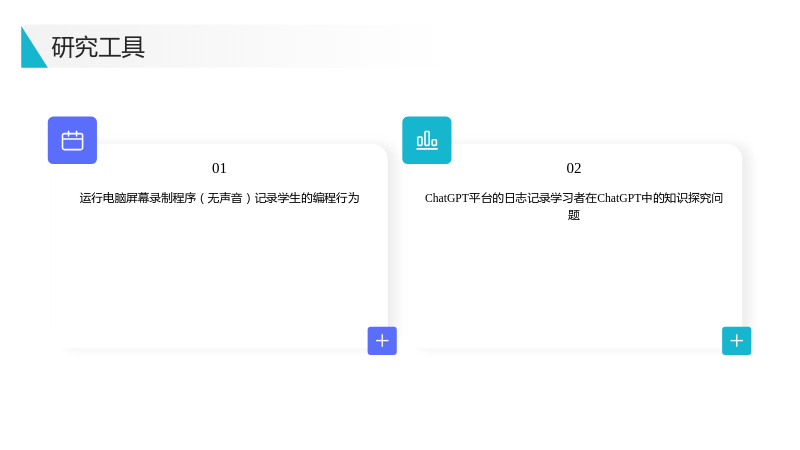The height and width of the screenshot is (450, 800).
Task: Select the 01 number heading
Action: coord(219,168)
